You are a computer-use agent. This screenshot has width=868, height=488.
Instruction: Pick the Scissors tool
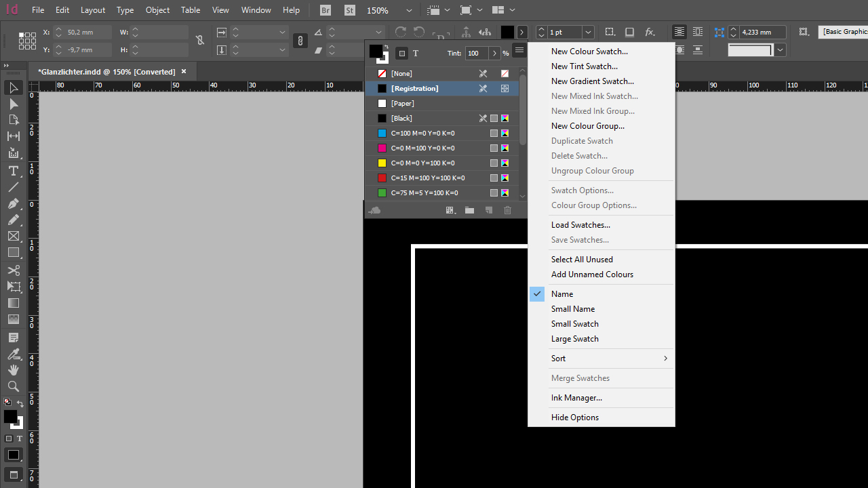(x=13, y=270)
